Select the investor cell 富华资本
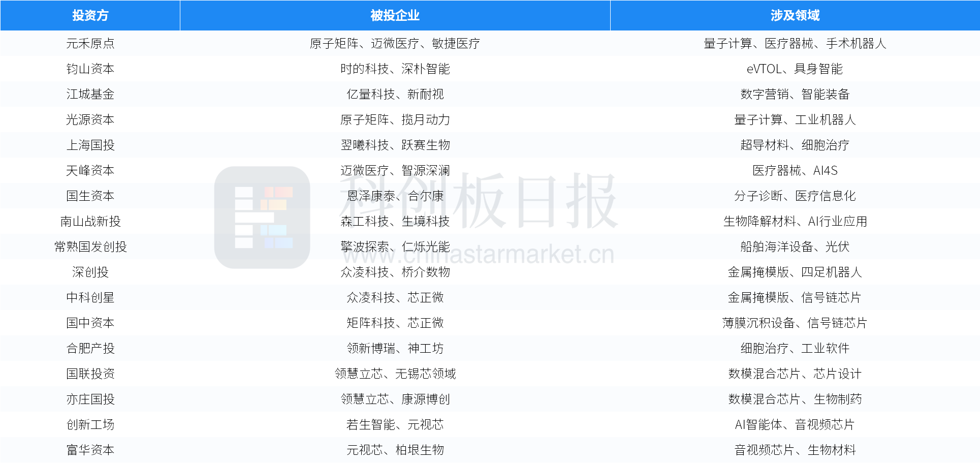 [90, 450]
